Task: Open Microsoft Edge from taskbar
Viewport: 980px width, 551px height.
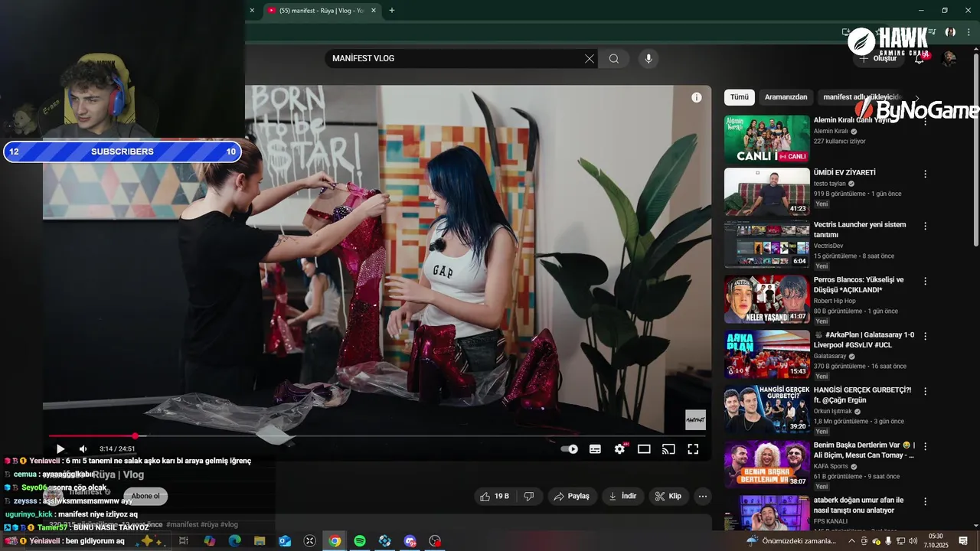Action: [x=235, y=541]
